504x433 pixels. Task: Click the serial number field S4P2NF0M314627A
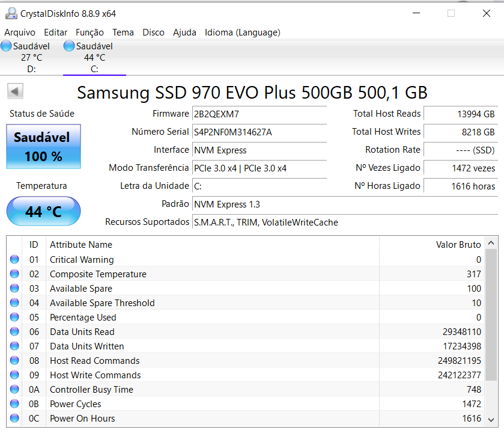point(260,132)
